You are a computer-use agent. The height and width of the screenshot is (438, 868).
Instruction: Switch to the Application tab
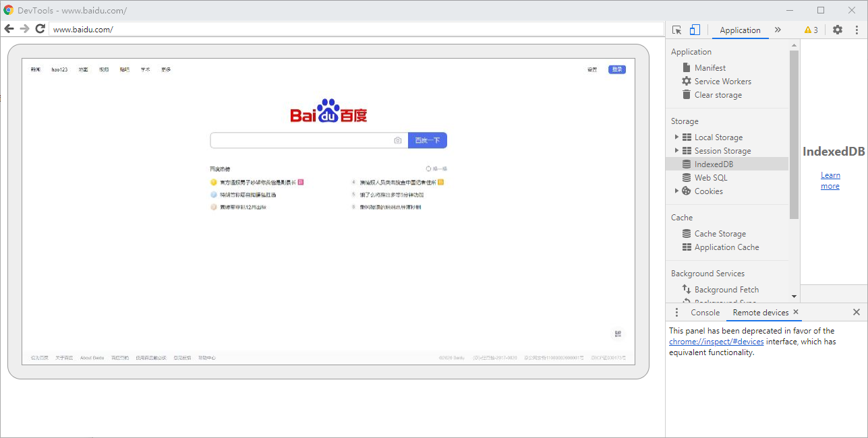pos(740,30)
